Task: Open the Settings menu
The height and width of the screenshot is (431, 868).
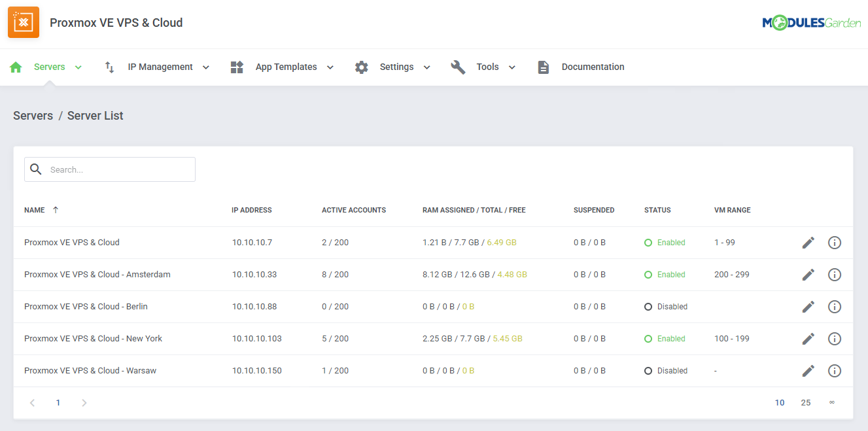Action: [397, 67]
